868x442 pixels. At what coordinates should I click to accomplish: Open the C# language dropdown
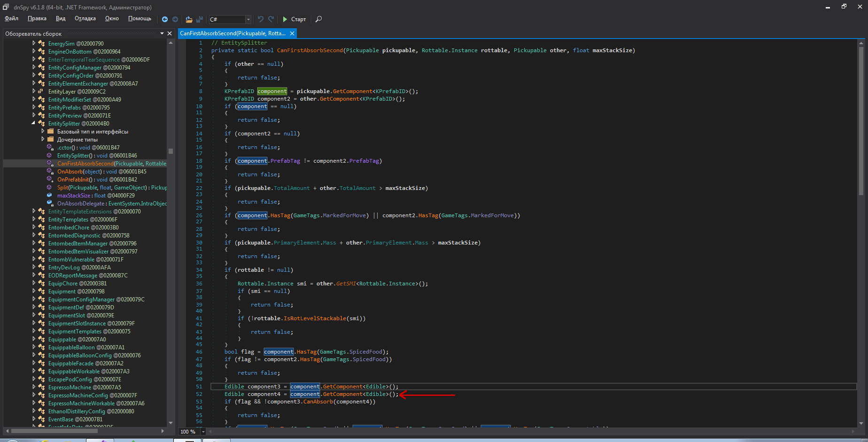pos(248,19)
